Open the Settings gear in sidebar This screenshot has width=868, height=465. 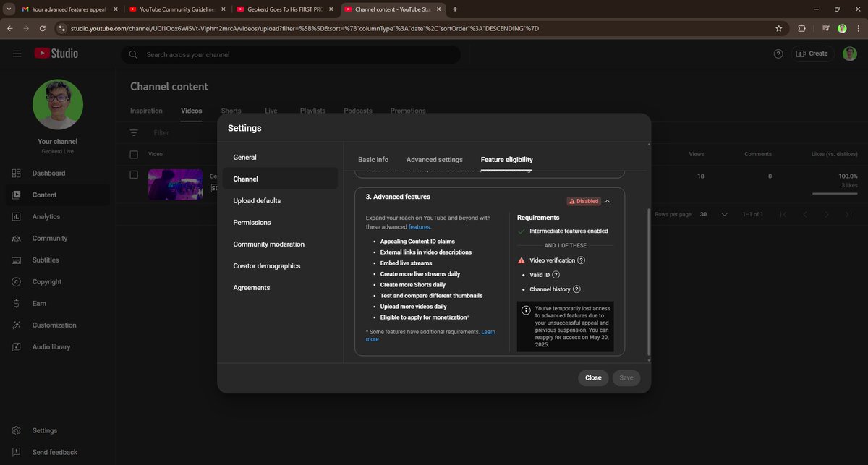point(17,430)
